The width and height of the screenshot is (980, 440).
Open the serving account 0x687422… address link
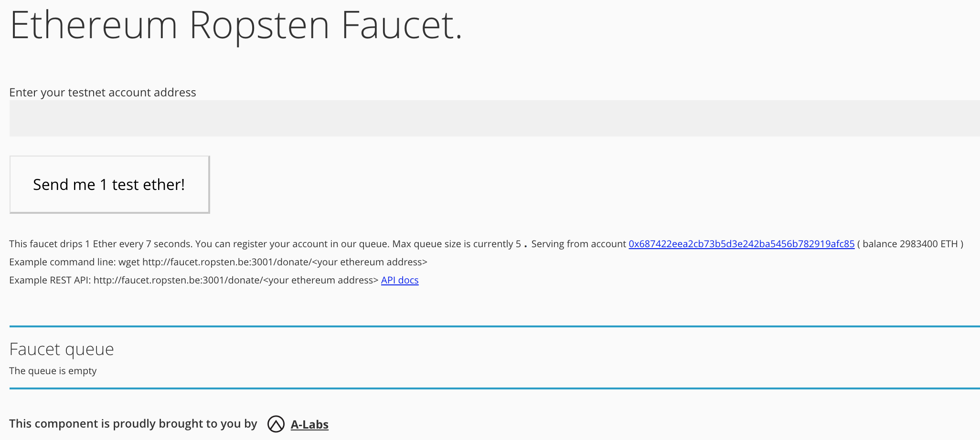tap(741, 244)
